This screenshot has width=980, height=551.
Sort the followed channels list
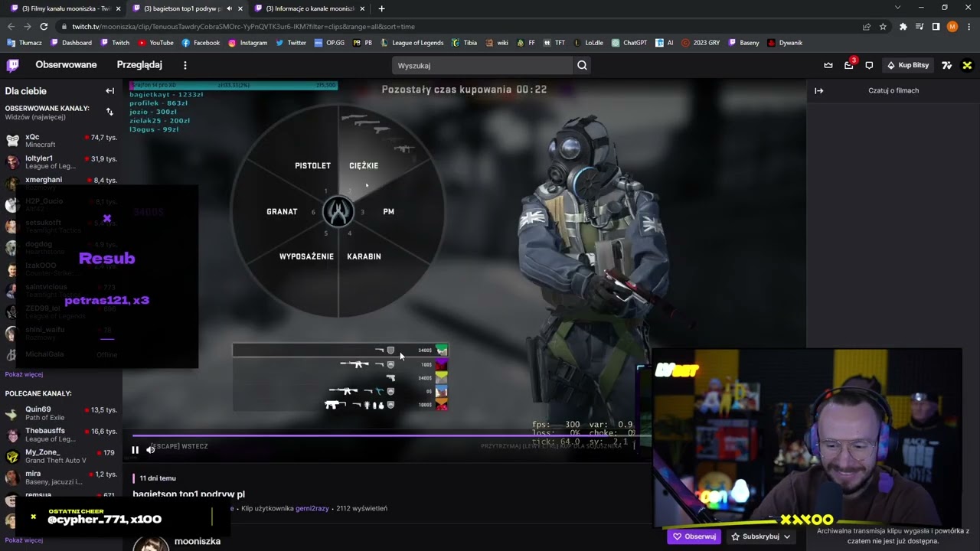click(109, 112)
